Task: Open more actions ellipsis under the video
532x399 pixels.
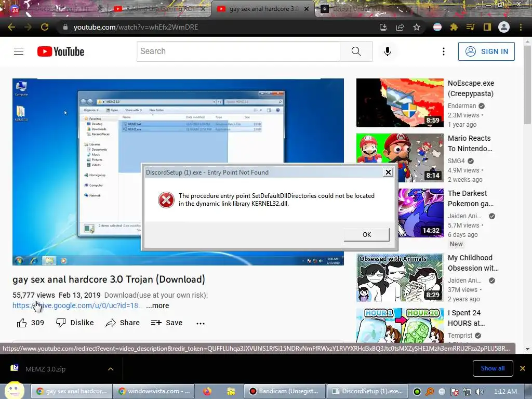Action: click(201, 323)
